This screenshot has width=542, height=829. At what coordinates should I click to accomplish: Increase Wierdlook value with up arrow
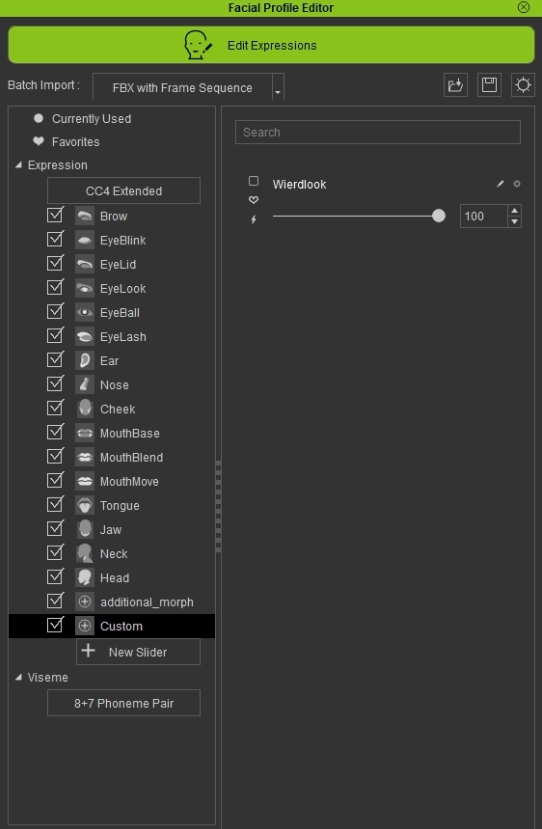[515, 210]
